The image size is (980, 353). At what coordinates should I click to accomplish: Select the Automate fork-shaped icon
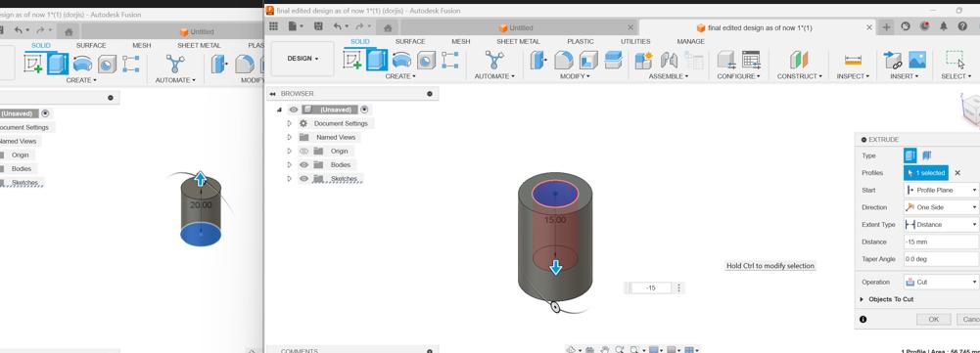click(x=494, y=60)
